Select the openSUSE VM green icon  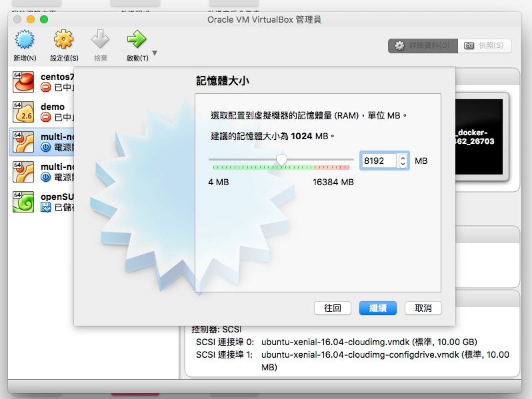(23, 201)
